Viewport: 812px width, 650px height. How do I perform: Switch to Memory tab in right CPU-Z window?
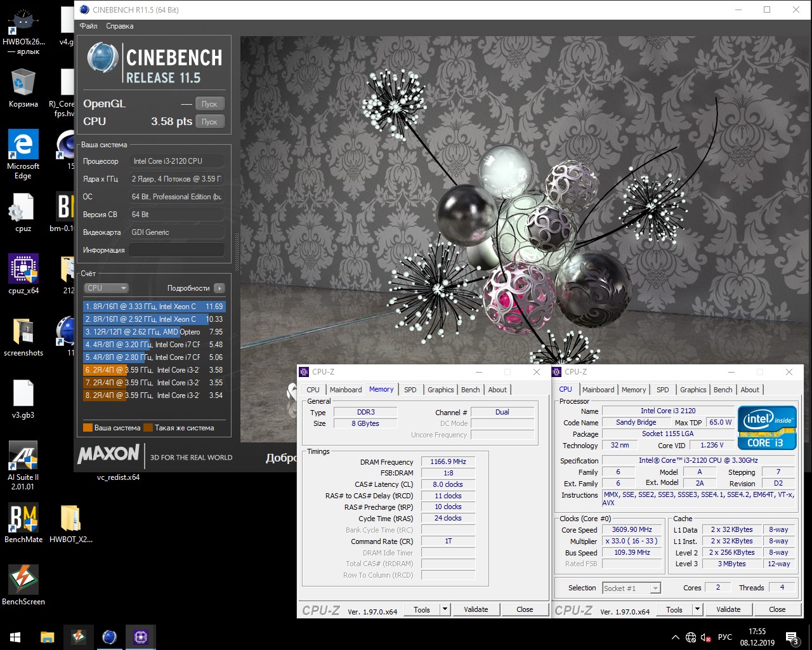(x=634, y=390)
